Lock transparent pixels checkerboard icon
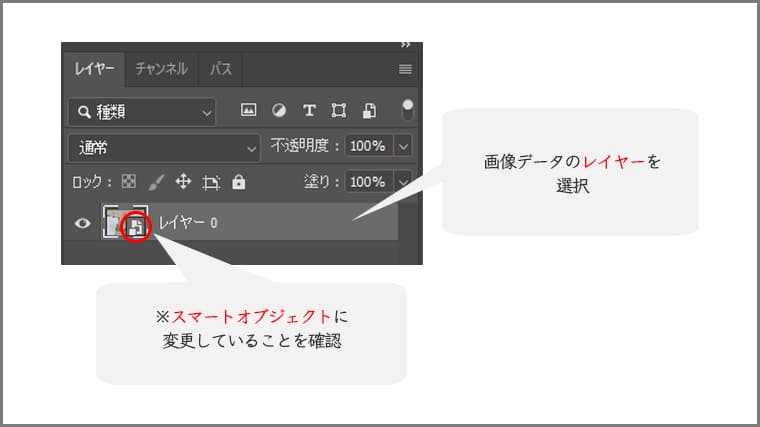Screen dimensions: 760x427 pos(129,182)
